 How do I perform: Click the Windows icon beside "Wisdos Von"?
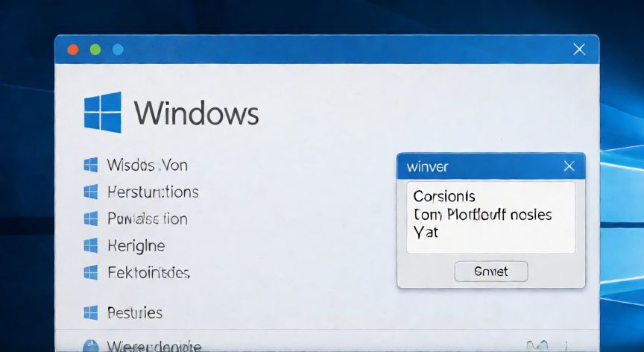click(91, 165)
